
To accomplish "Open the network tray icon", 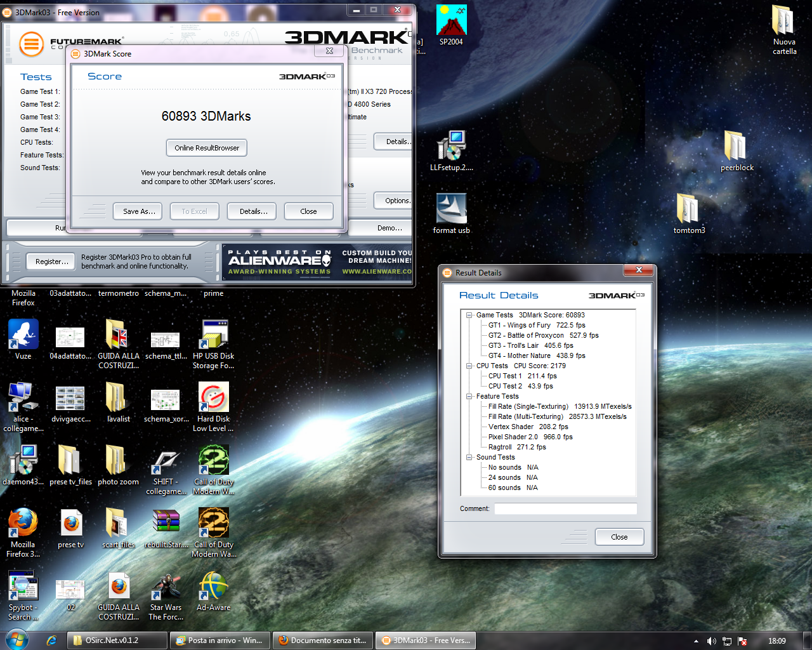I will (727, 641).
